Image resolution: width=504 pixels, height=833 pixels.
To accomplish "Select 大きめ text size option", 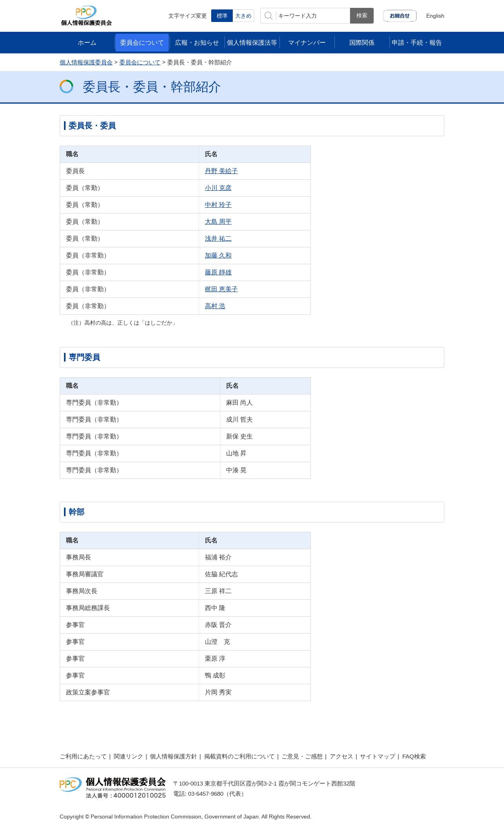I will [x=243, y=16].
